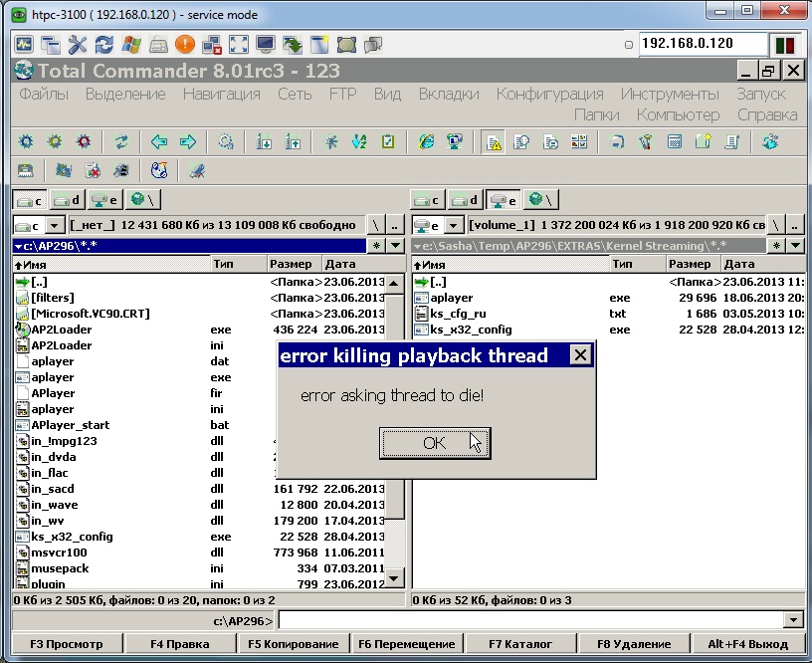
Task: Open the Файлы menu
Action: (x=44, y=94)
